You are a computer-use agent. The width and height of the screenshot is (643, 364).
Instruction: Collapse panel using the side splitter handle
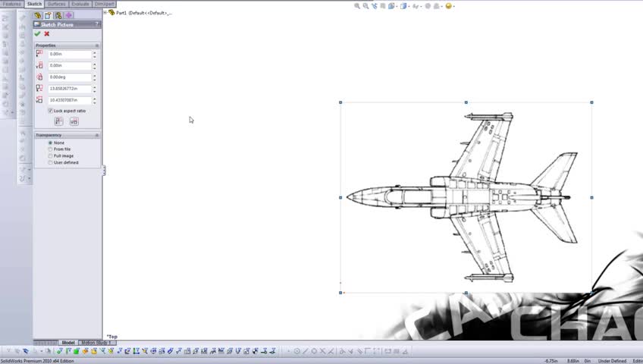[104, 170]
